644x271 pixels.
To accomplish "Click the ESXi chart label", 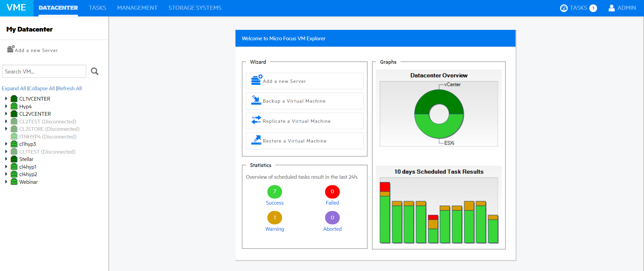I will pyautogui.click(x=449, y=143).
